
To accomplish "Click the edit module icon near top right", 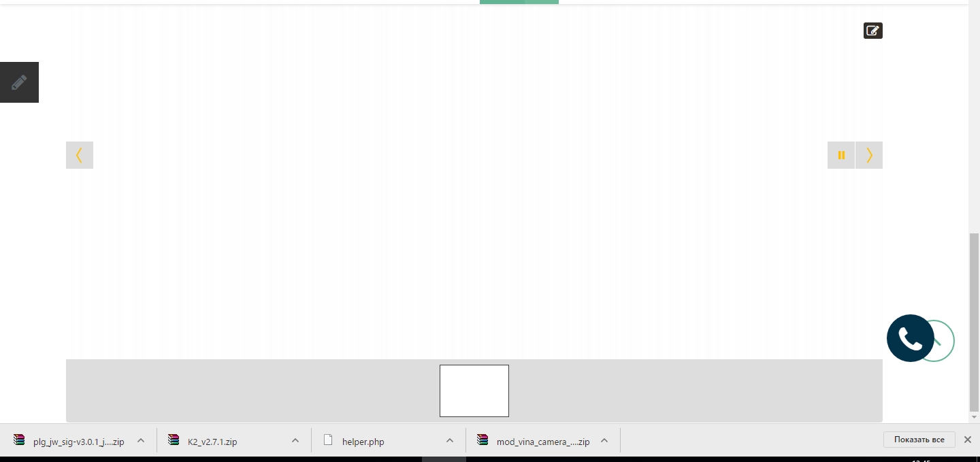I will pos(872,30).
